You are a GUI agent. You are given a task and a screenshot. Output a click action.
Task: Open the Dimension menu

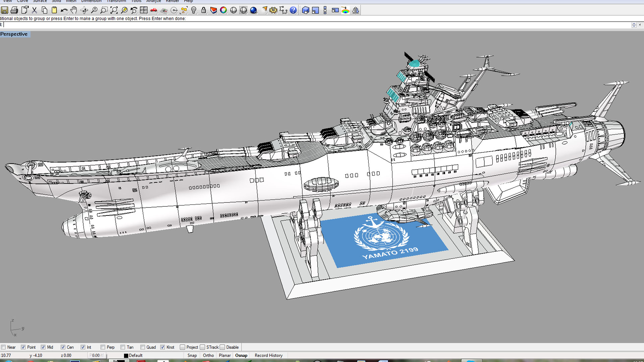[x=91, y=1]
